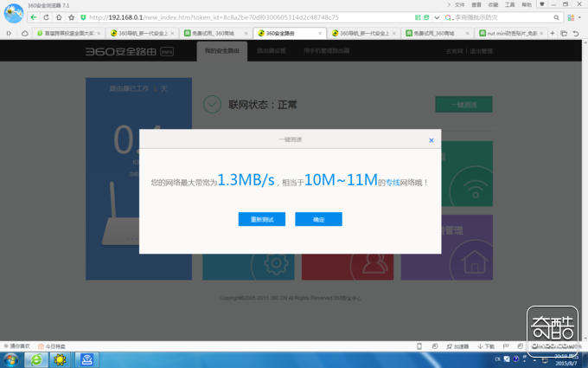Select the 路由器设置 navigation tab
The image size is (588, 368).
pos(272,51)
